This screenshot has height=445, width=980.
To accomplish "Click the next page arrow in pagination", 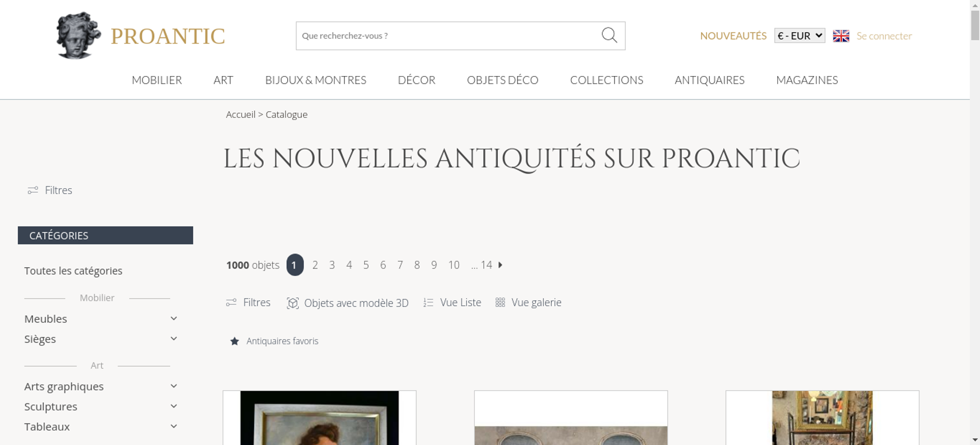I will tap(500, 265).
